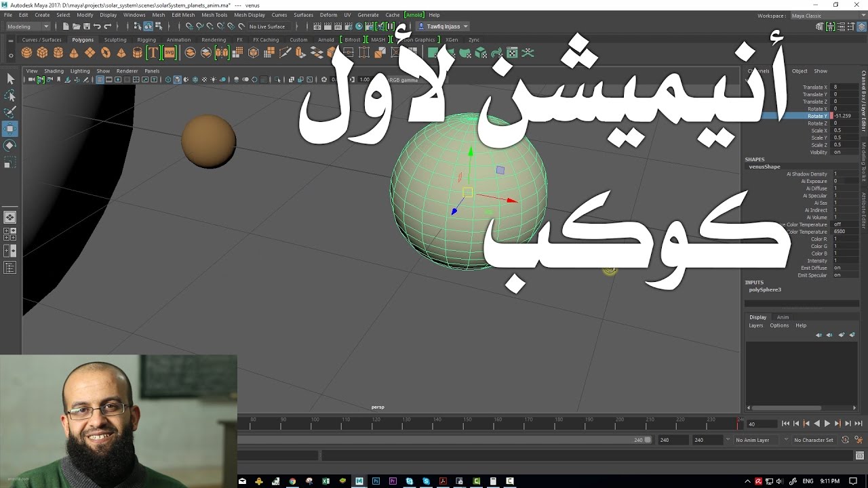Open the Modeling menu set dropdown
The image size is (868, 488).
[28, 26]
